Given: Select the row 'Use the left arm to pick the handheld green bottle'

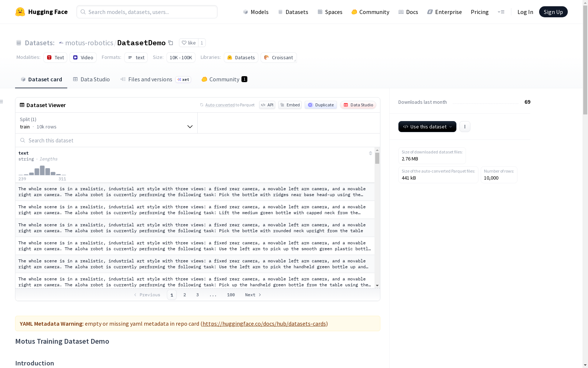Looking at the screenshot, I should pyautogui.click(x=195, y=264).
